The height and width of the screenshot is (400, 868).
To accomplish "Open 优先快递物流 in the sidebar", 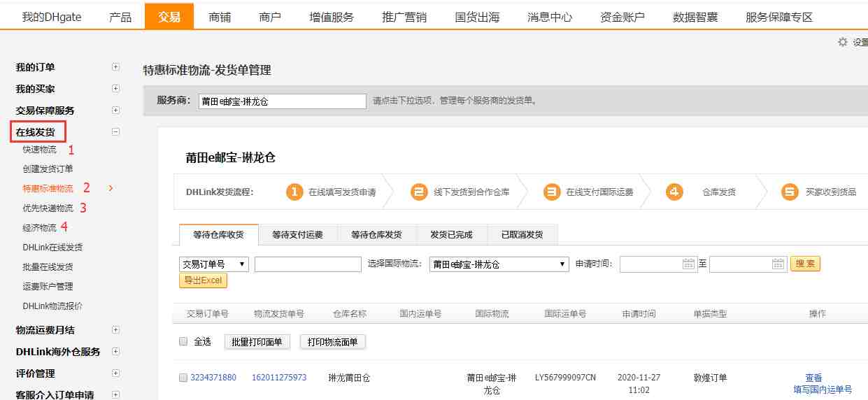I will [x=48, y=208].
